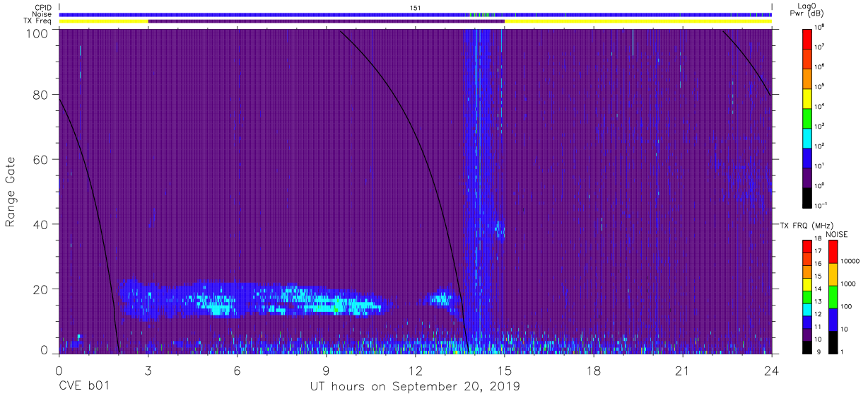The image size is (868, 401).
Task: Click the 21 tick on UT hours axis
Action: (683, 370)
